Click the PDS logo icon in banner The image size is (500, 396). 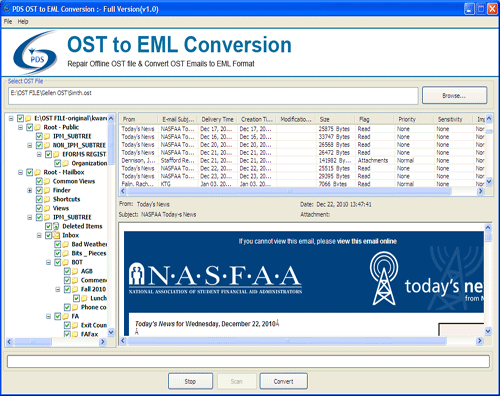(36, 52)
